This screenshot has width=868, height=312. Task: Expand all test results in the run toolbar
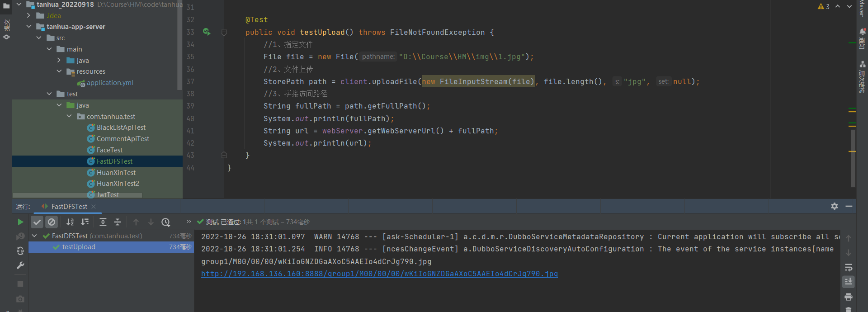click(x=103, y=222)
